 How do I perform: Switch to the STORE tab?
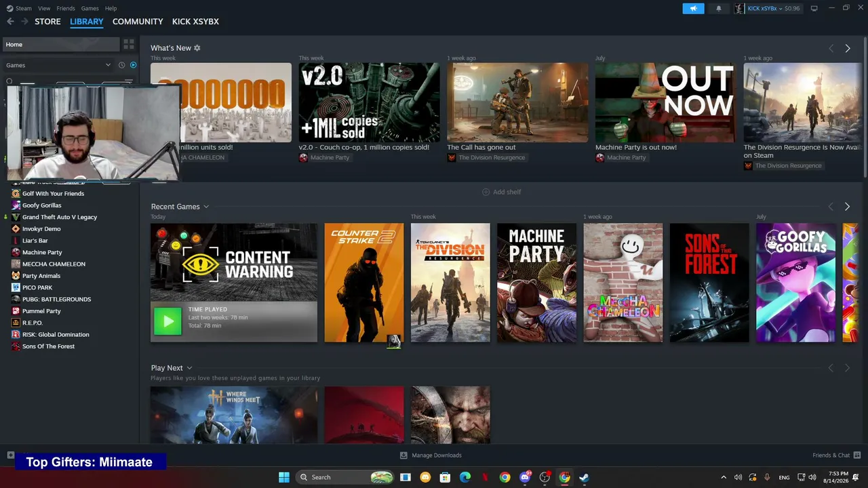pos(47,22)
